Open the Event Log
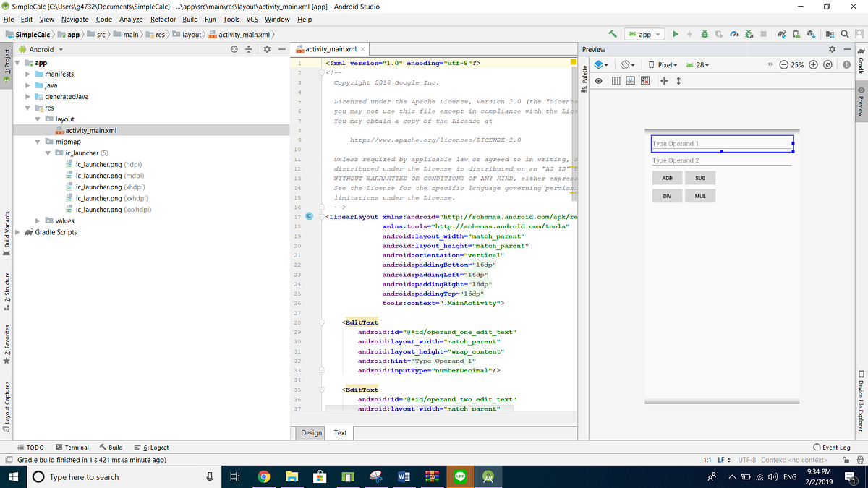Viewport: 868px width, 488px height. click(x=832, y=448)
